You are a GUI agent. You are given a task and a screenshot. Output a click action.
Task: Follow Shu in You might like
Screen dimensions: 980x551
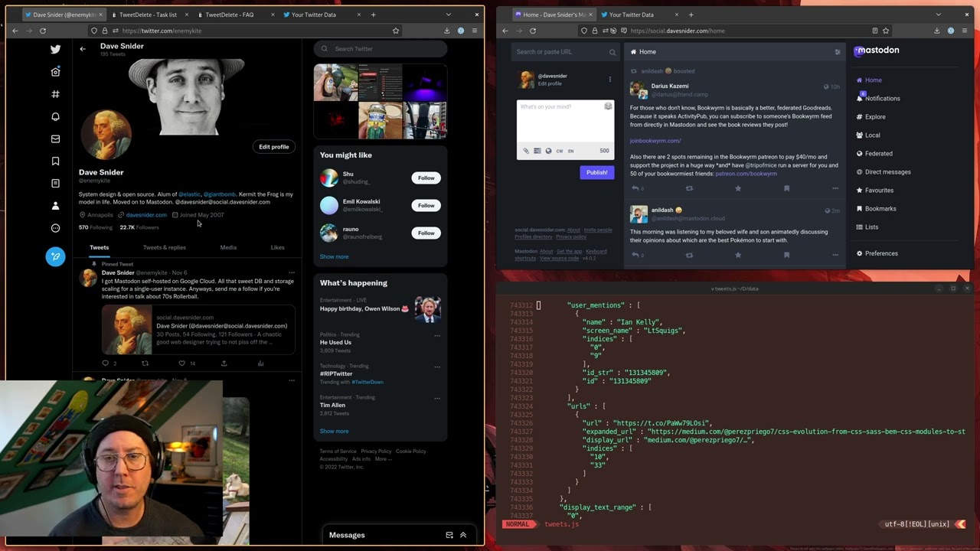coord(426,178)
